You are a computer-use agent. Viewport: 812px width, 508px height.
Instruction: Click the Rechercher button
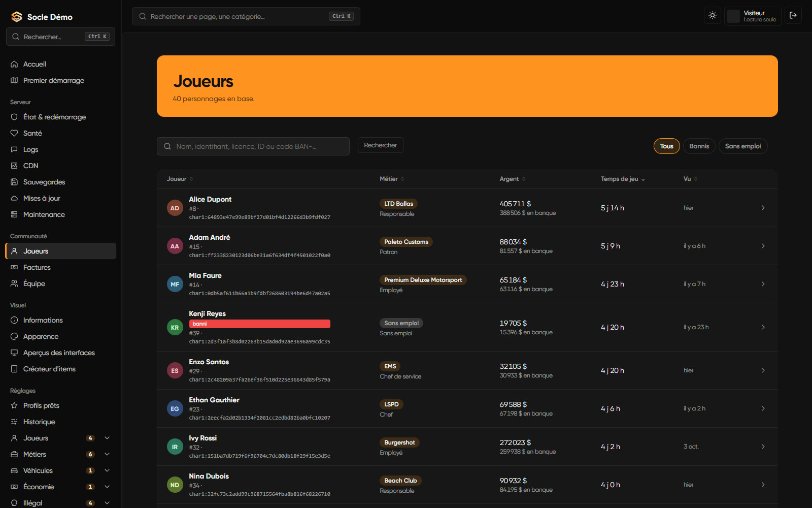381,145
